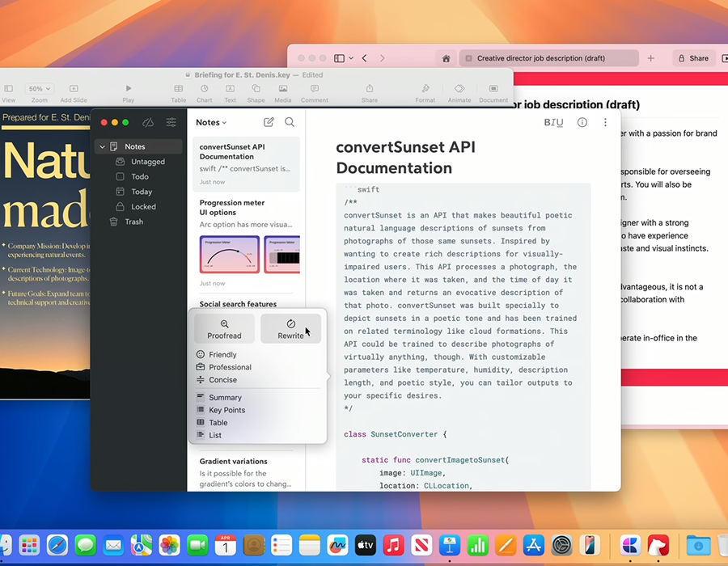Open the Animate inspector in Keynote
The width and height of the screenshot is (728, 566).
[x=459, y=93]
